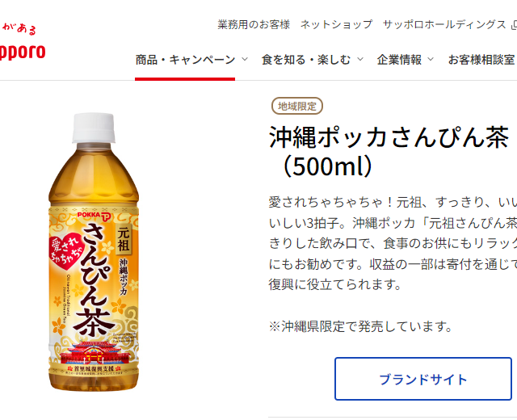Expand the 商品・キャンペーン chevron
Viewport: 517px width, 420px height.
coord(244,59)
